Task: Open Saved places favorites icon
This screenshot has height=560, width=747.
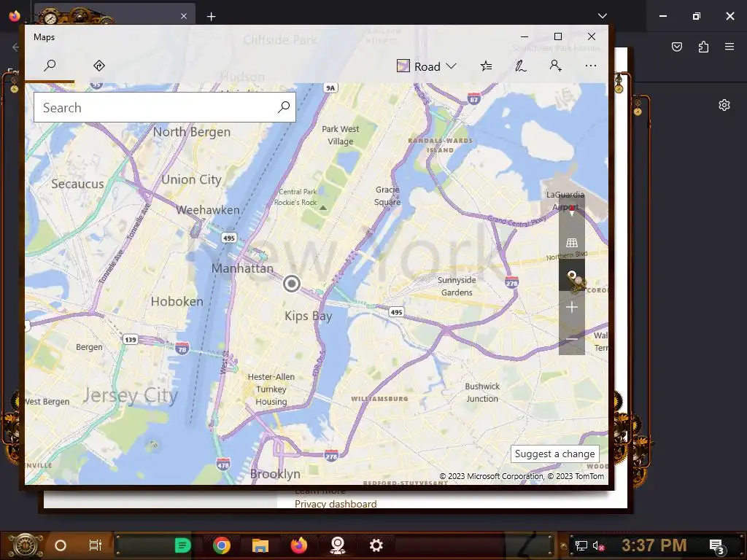Action: click(x=486, y=66)
